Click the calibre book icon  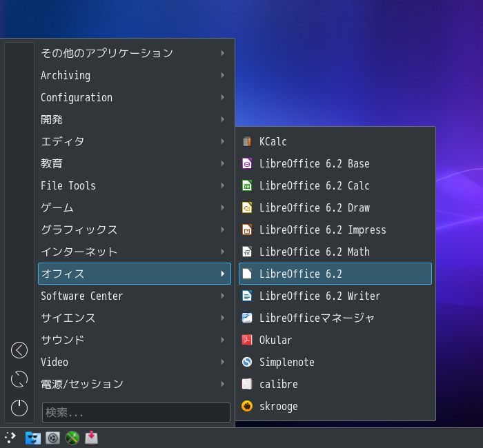pyautogui.click(x=247, y=384)
